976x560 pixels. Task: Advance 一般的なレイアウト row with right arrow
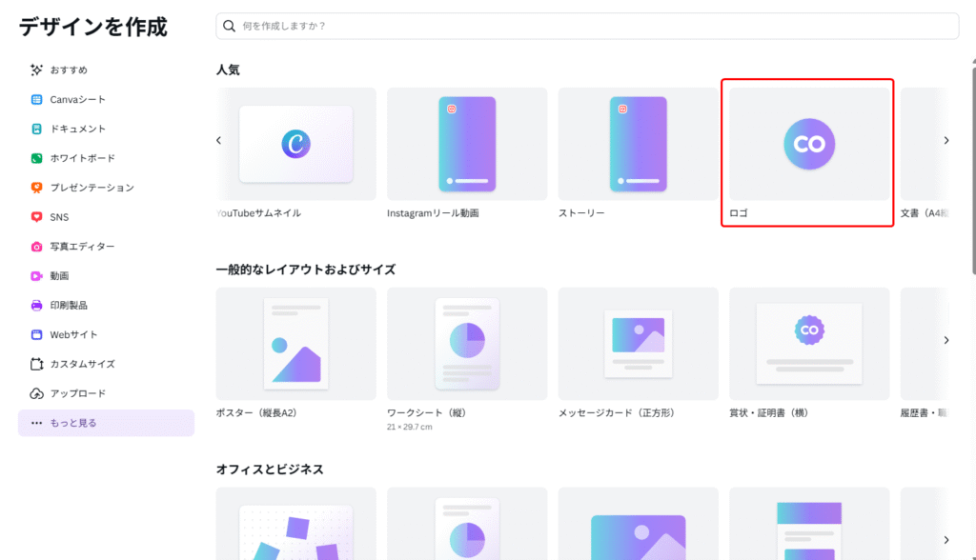[945, 340]
